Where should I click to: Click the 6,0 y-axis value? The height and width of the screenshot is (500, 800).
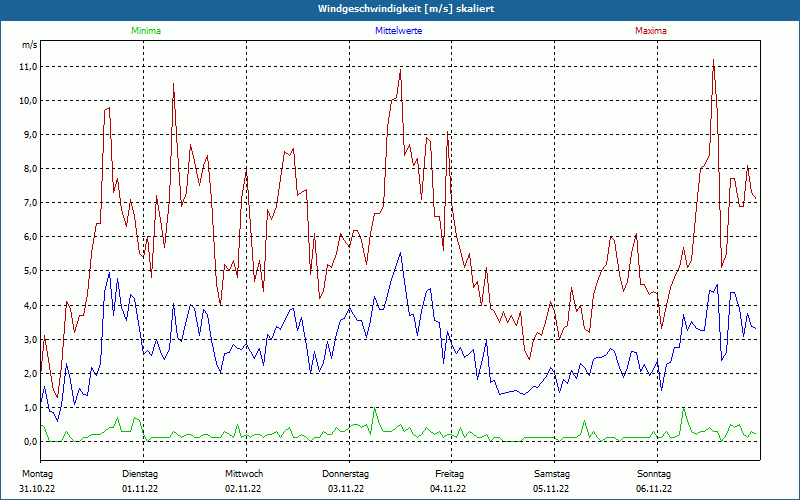30,237
